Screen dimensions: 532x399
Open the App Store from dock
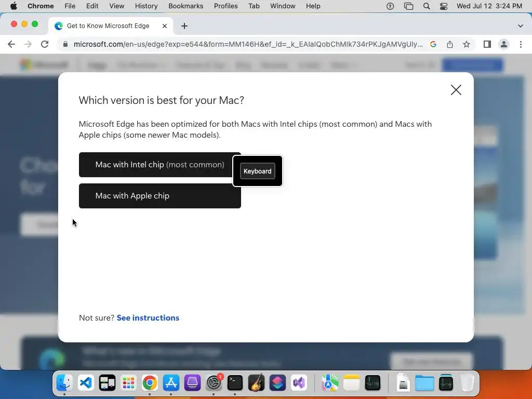tap(171, 383)
